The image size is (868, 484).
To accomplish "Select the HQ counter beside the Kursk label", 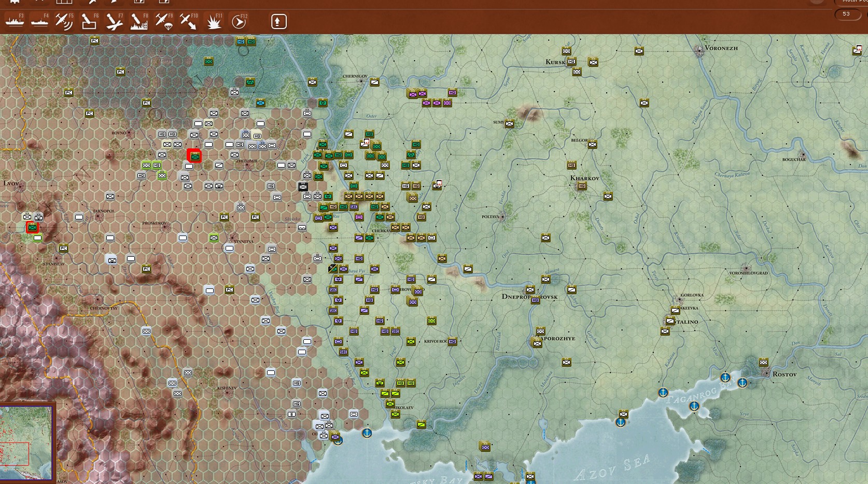I will coord(571,61).
